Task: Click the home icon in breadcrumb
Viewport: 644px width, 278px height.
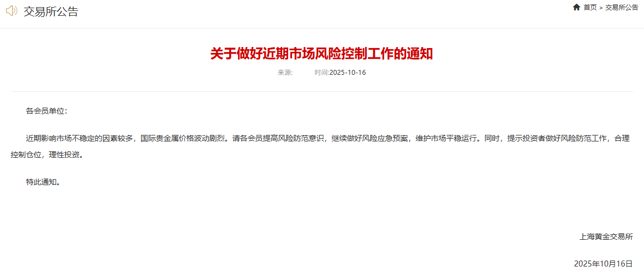Action: pyautogui.click(x=576, y=8)
